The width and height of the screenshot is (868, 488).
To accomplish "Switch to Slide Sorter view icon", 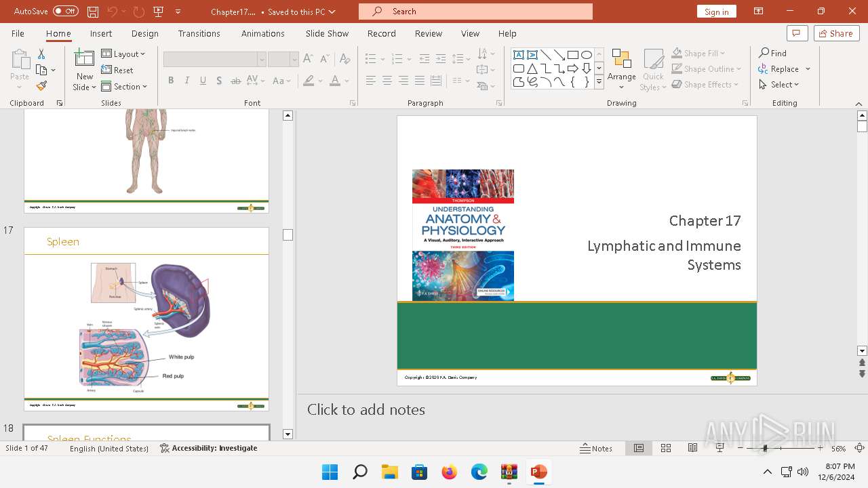I will (x=666, y=448).
